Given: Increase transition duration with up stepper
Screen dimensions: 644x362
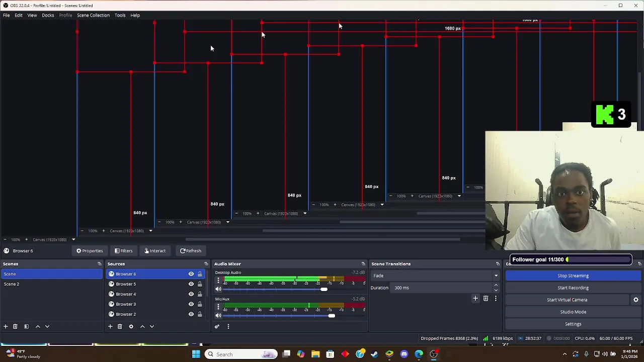Looking at the screenshot, I should click(x=496, y=285).
